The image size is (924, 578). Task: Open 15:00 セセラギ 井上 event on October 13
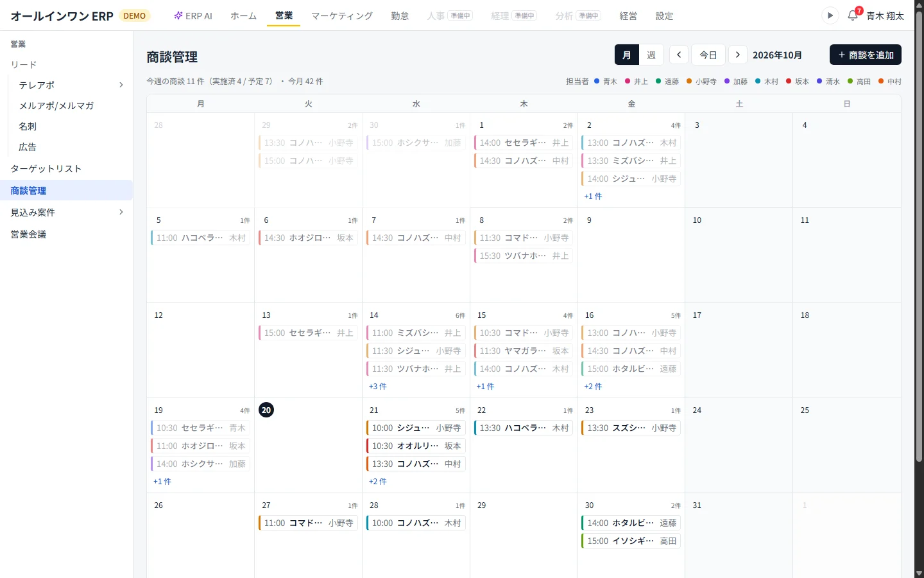click(x=308, y=333)
